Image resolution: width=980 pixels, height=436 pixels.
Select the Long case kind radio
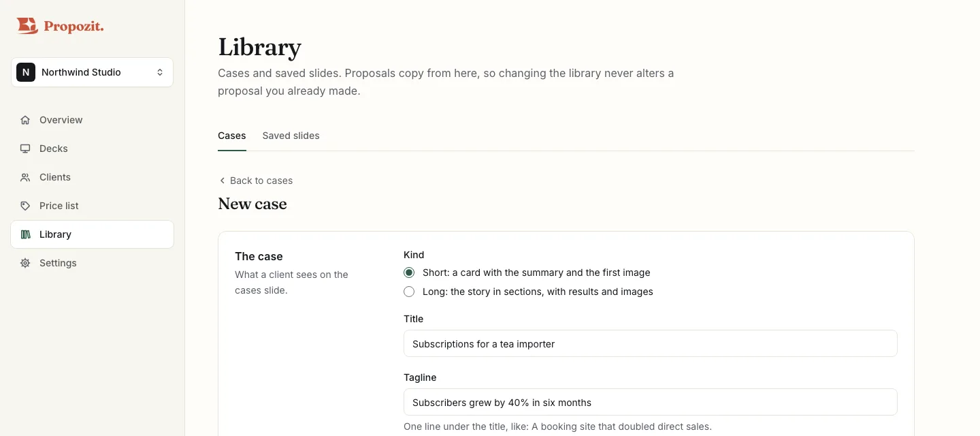409,292
